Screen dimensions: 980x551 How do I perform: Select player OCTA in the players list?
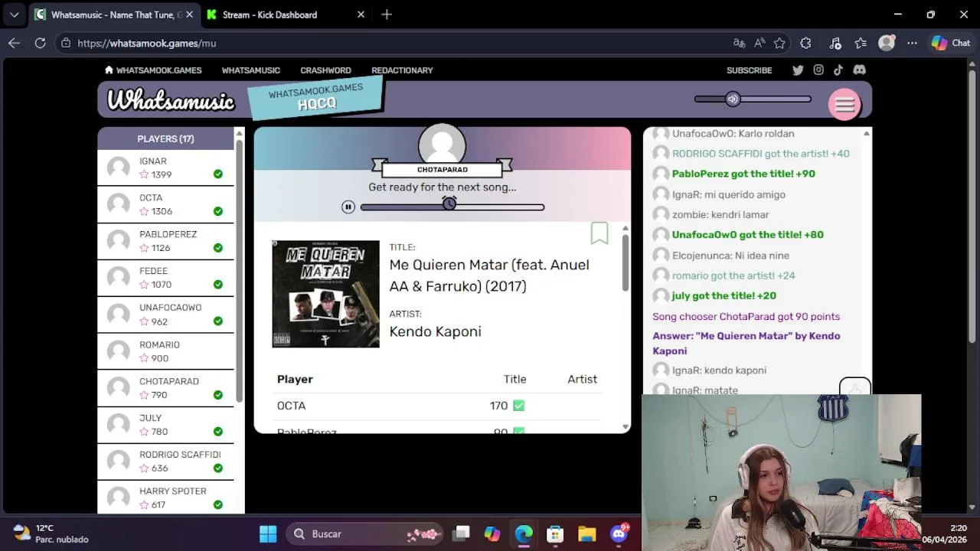[165, 204]
